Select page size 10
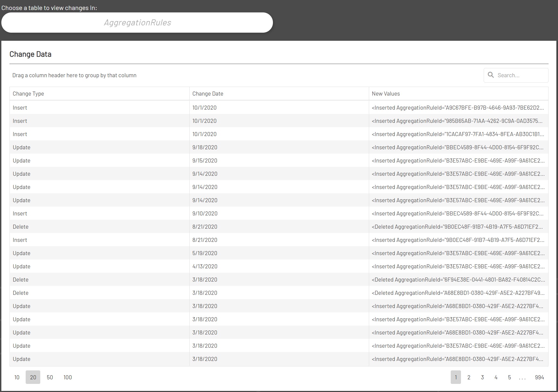 coord(17,377)
